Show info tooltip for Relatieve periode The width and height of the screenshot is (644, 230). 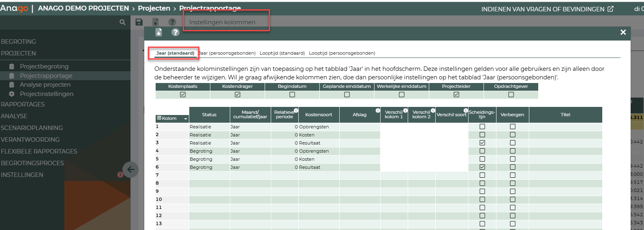(296, 110)
